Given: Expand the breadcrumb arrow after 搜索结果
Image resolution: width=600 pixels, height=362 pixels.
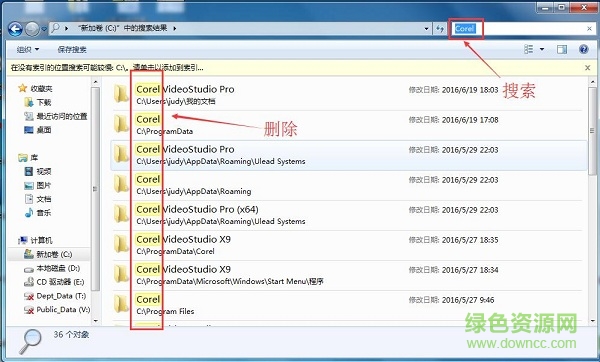Looking at the screenshot, I should pos(174,28).
